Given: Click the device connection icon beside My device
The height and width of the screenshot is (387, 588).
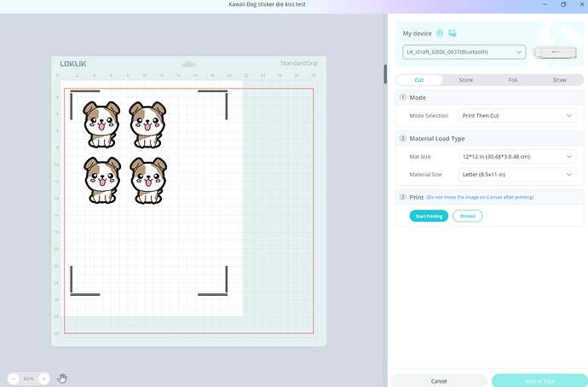Looking at the screenshot, I should coord(453,33).
